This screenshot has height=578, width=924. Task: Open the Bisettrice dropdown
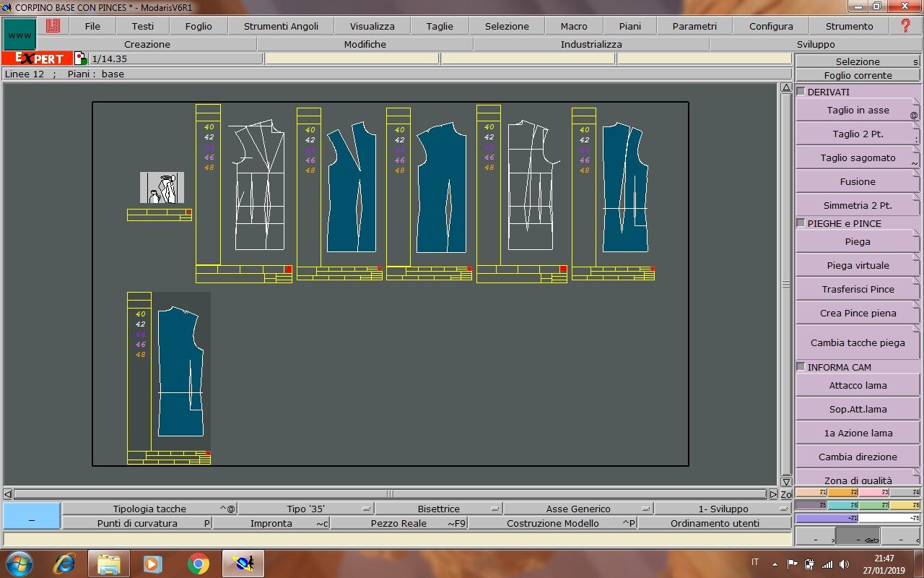point(438,509)
